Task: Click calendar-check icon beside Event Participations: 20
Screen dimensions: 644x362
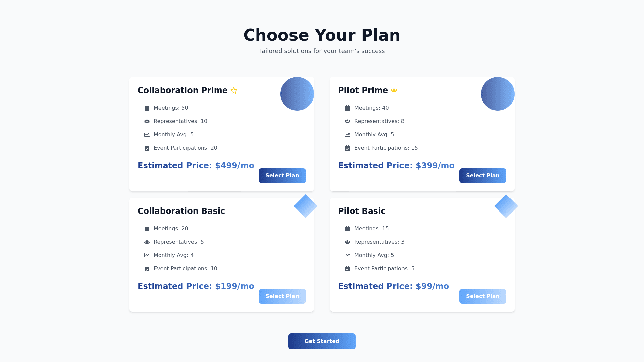Action: pyautogui.click(x=147, y=148)
